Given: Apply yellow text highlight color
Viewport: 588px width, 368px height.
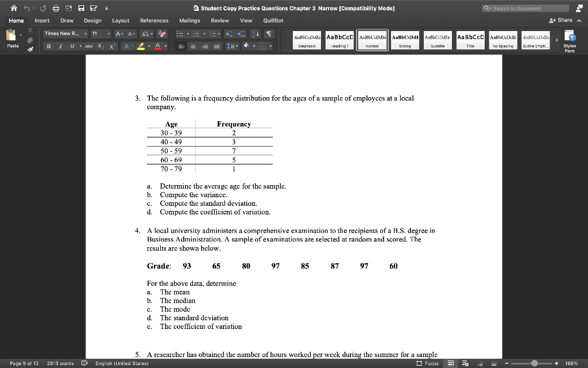Looking at the screenshot, I should pos(140,46).
